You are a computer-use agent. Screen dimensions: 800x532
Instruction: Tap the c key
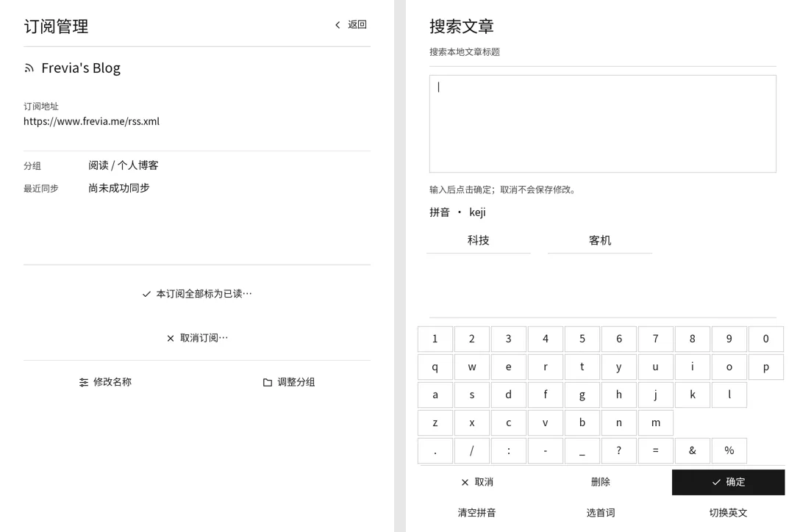pyautogui.click(x=509, y=423)
